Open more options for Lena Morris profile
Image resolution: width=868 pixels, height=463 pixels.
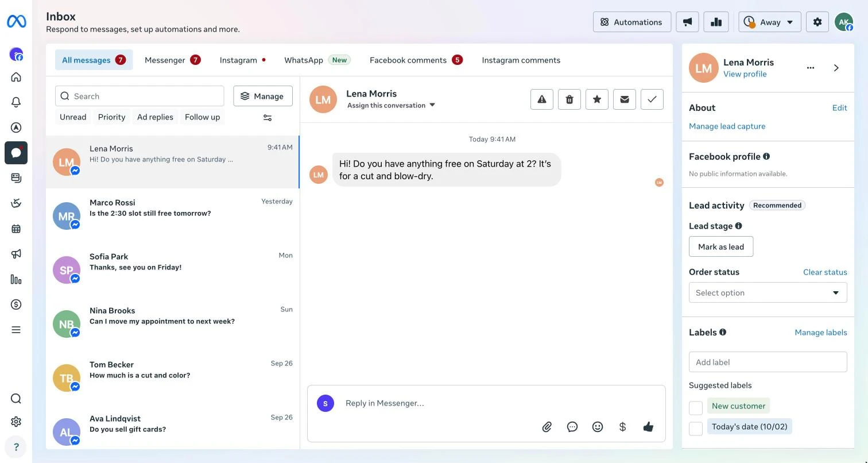click(x=811, y=68)
